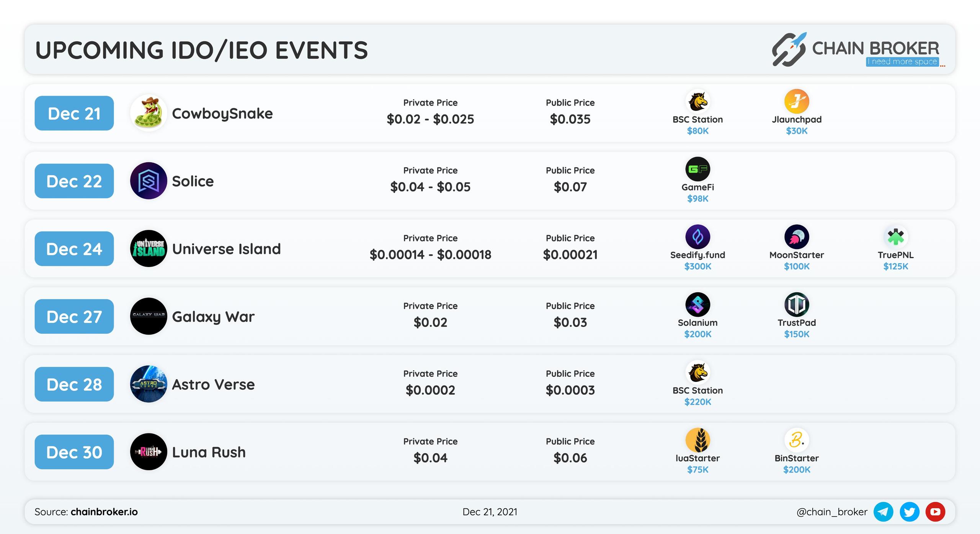Click the Luna Rush project name
This screenshot has width=980, height=534.
[209, 452]
